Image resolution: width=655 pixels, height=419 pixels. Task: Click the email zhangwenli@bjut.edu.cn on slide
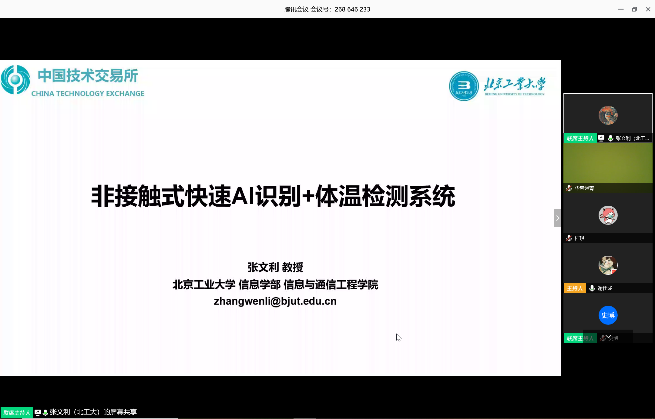click(x=275, y=301)
